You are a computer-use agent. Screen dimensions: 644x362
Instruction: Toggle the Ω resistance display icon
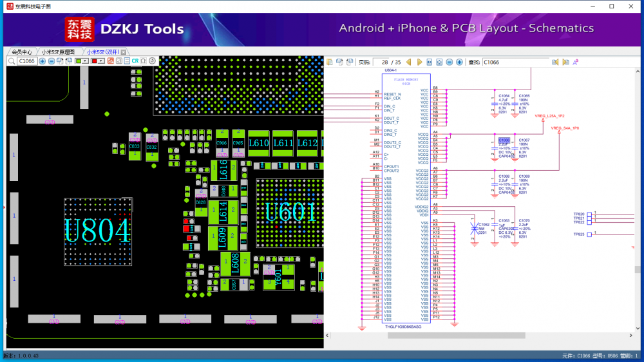pyautogui.click(x=144, y=61)
